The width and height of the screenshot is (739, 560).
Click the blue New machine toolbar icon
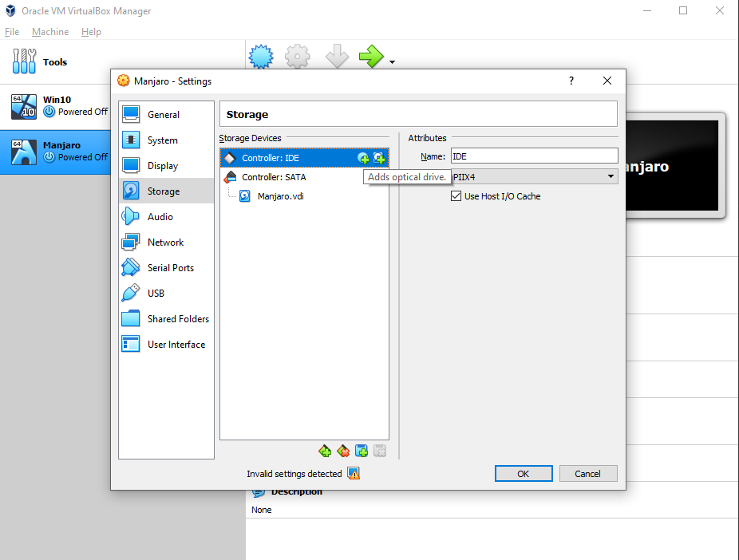point(261,57)
